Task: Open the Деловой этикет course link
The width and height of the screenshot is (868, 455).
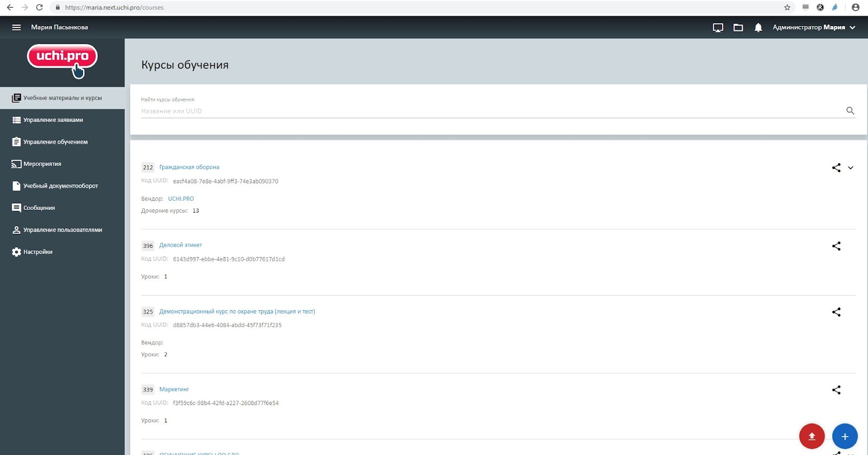Action: [x=181, y=245]
